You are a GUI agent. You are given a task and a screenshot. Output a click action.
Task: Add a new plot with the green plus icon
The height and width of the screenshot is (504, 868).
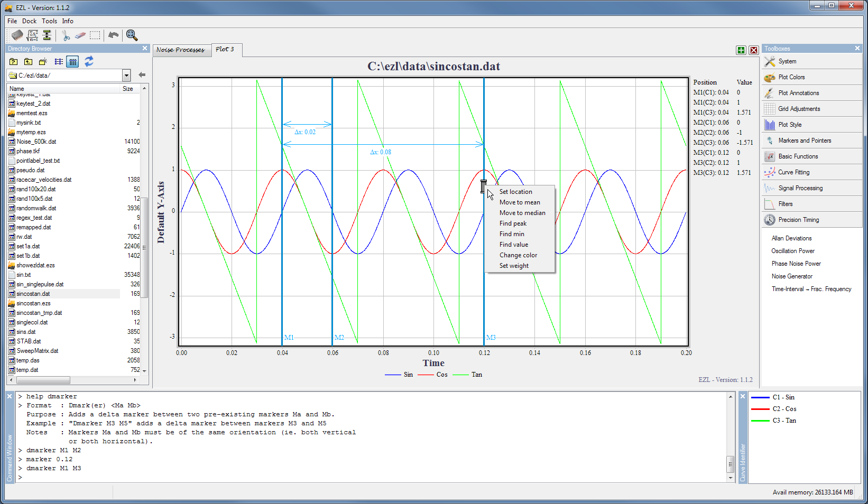pyautogui.click(x=741, y=50)
